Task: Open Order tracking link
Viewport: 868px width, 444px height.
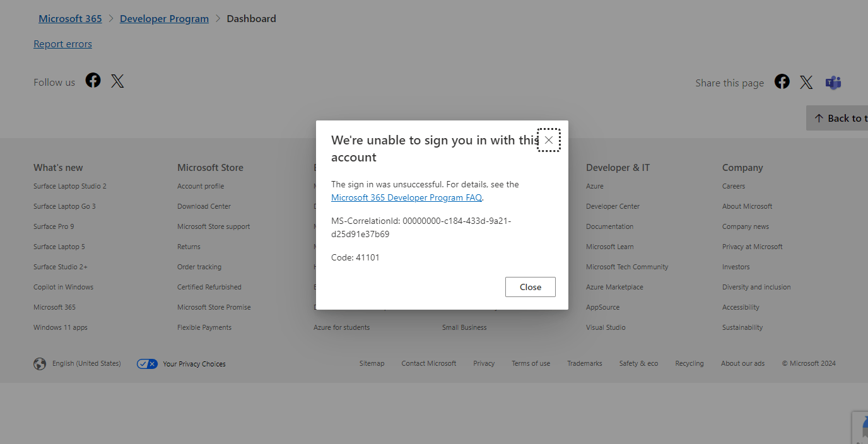Action: coord(199,267)
